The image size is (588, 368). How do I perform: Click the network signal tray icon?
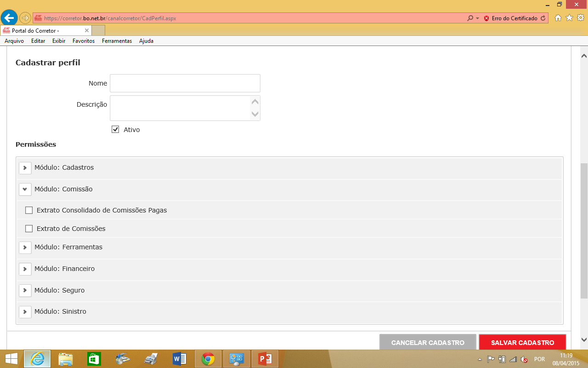pyautogui.click(x=513, y=359)
